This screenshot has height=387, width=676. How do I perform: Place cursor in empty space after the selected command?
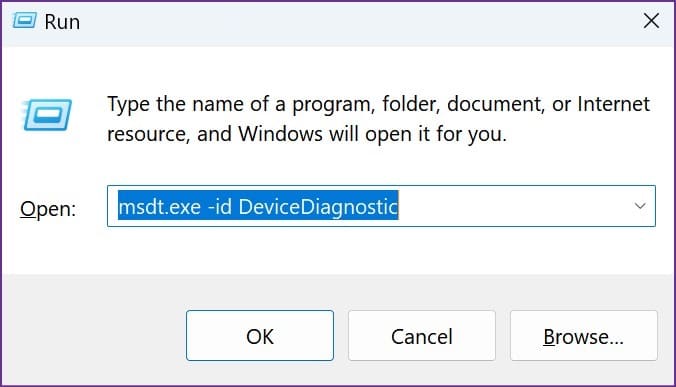[513, 206]
